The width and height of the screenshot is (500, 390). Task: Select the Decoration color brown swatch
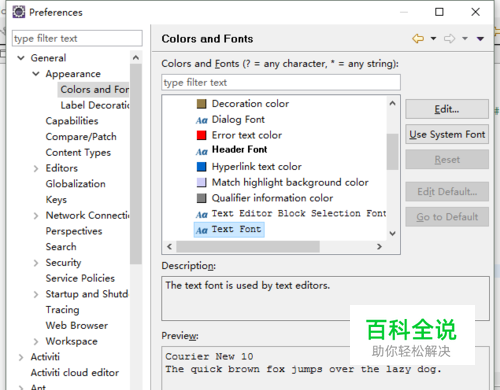pos(201,104)
